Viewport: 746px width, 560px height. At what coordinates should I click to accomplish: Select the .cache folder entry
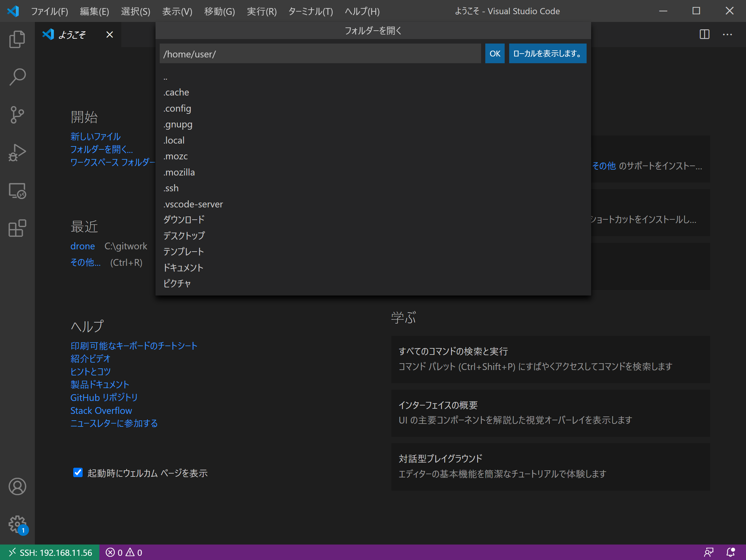click(373, 92)
